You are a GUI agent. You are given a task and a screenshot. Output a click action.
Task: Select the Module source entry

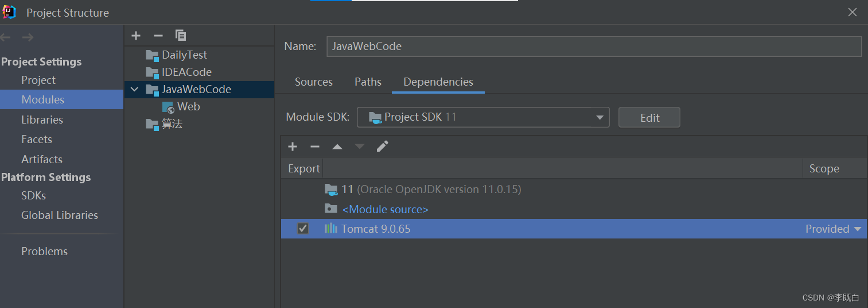click(x=385, y=209)
